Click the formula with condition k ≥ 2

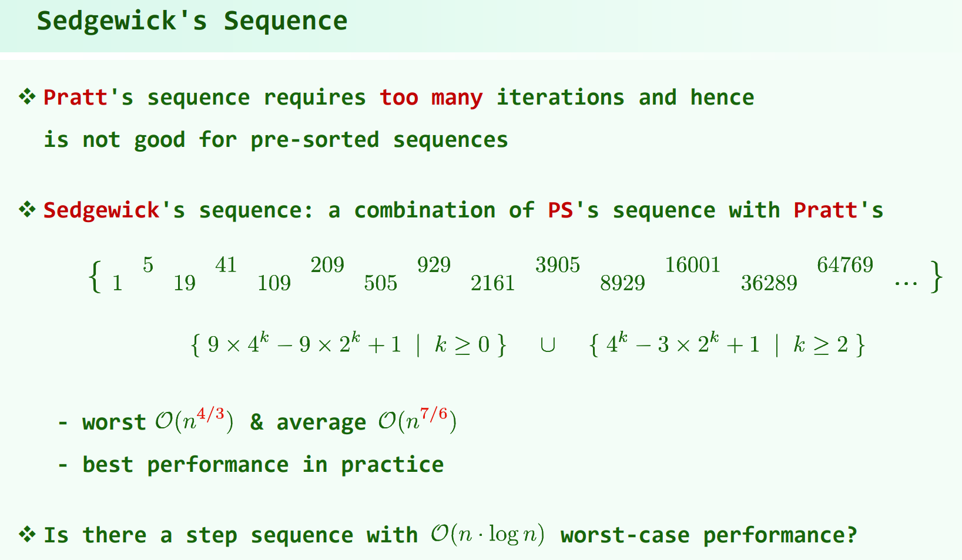727,344
